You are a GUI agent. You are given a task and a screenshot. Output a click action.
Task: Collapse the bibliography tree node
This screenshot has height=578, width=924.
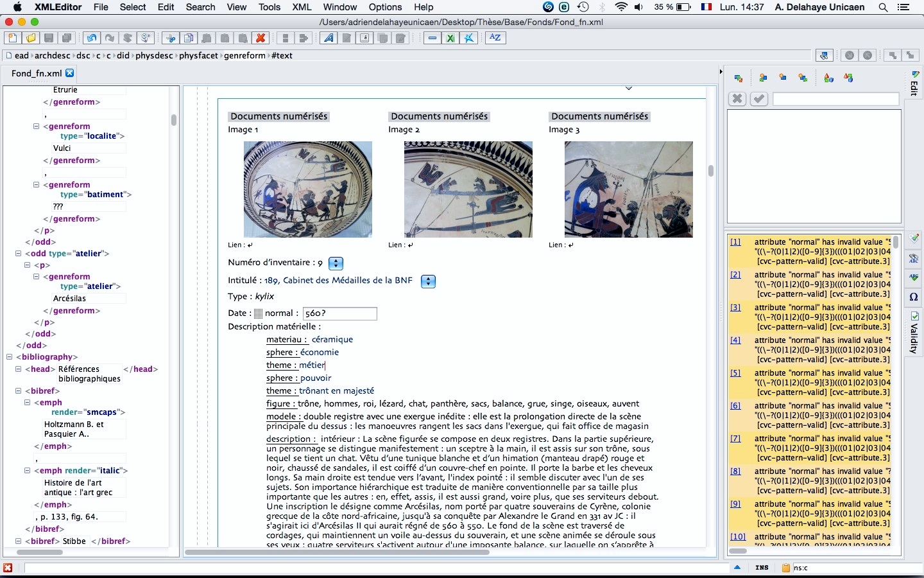coord(10,357)
